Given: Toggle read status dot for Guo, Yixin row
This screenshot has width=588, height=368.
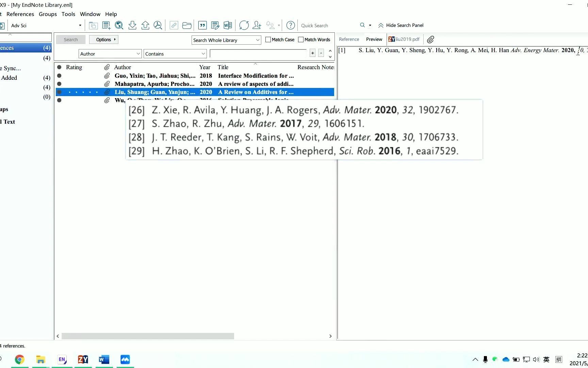Looking at the screenshot, I should pyautogui.click(x=59, y=76).
